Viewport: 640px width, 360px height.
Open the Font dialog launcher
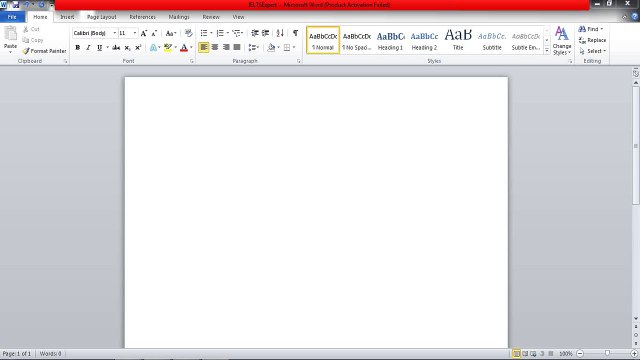click(192, 61)
